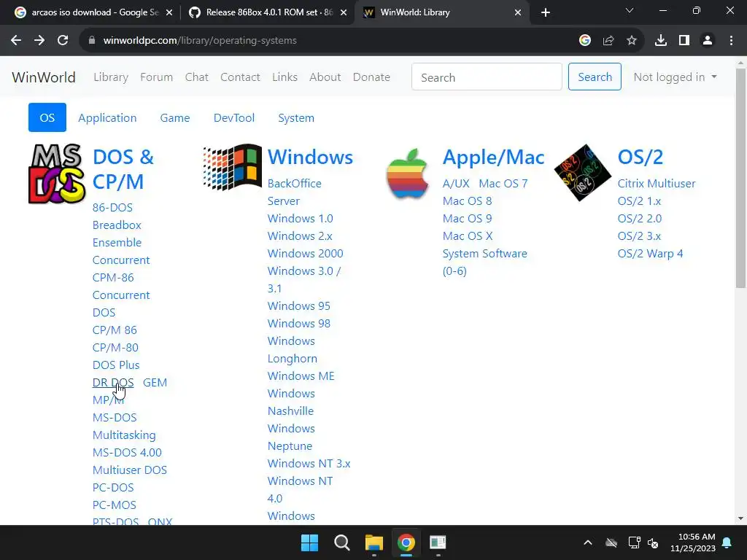Select the OS category tab

pyautogui.click(x=47, y=117)
